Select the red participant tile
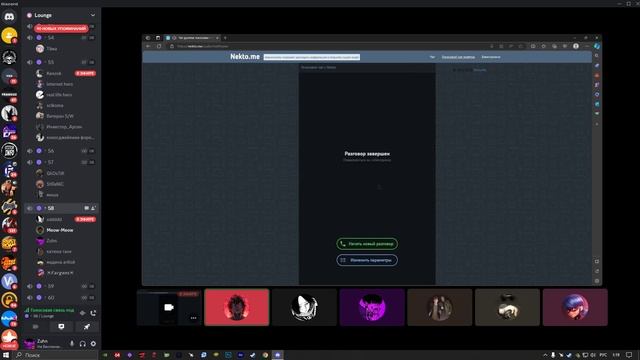The image size is (640, 360). click(237, 307)
